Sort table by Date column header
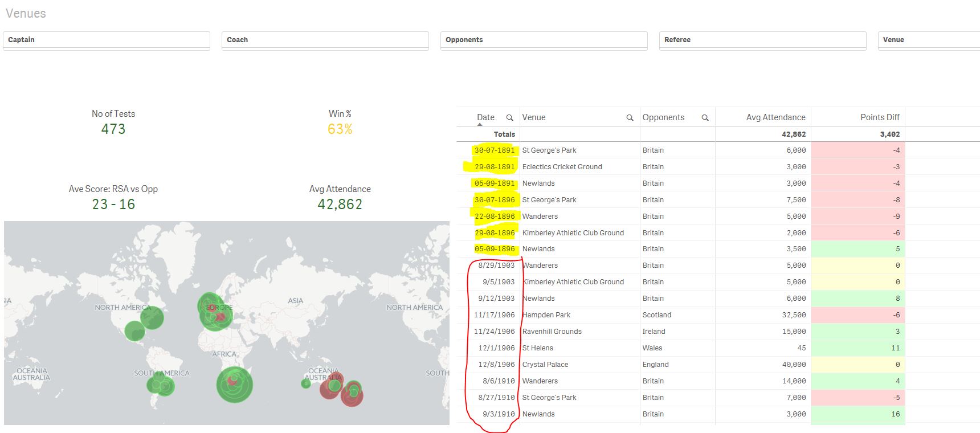This screenshot has height=433, width=980. coord(485,117)
